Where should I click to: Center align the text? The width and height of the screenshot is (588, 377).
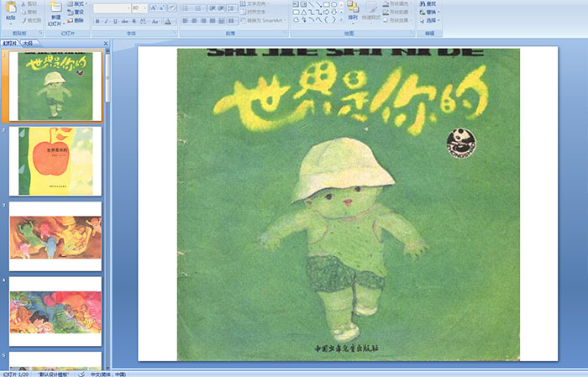(x=194, y=21)
